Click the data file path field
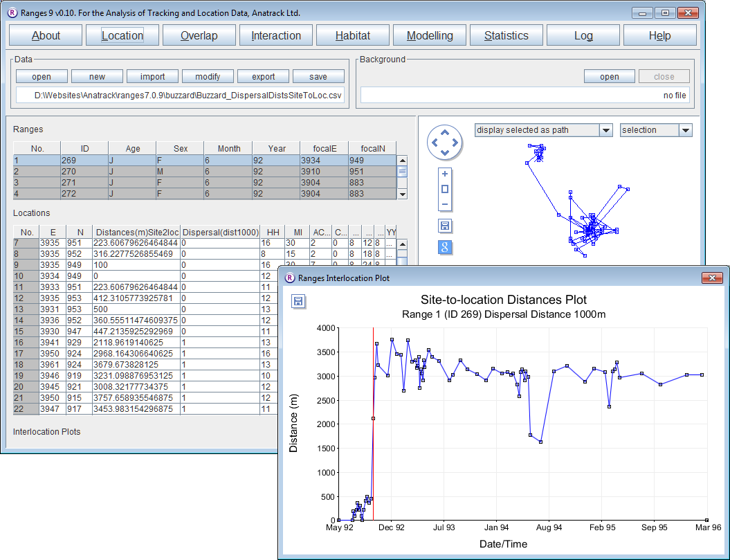 point(181,96)
